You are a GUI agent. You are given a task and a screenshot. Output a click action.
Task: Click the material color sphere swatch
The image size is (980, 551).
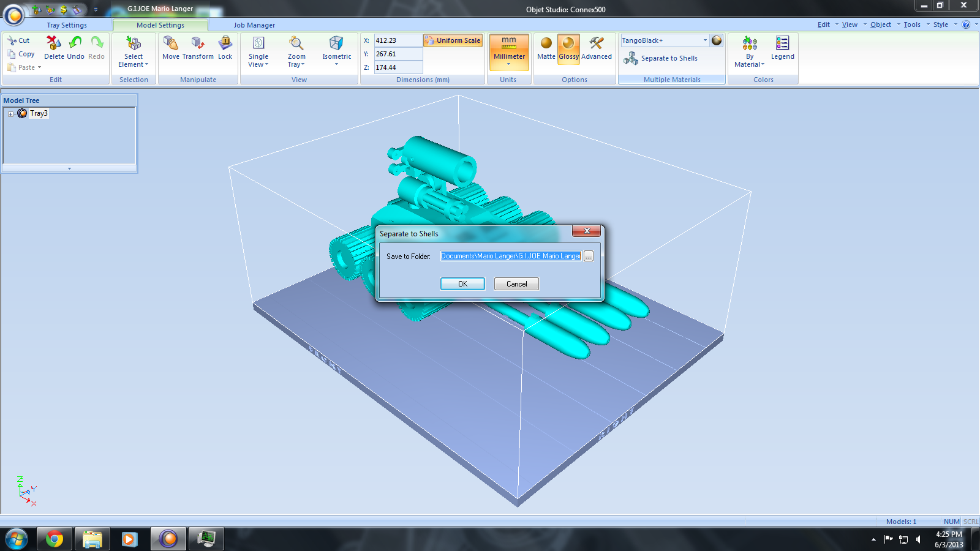[x=717, y=40]
